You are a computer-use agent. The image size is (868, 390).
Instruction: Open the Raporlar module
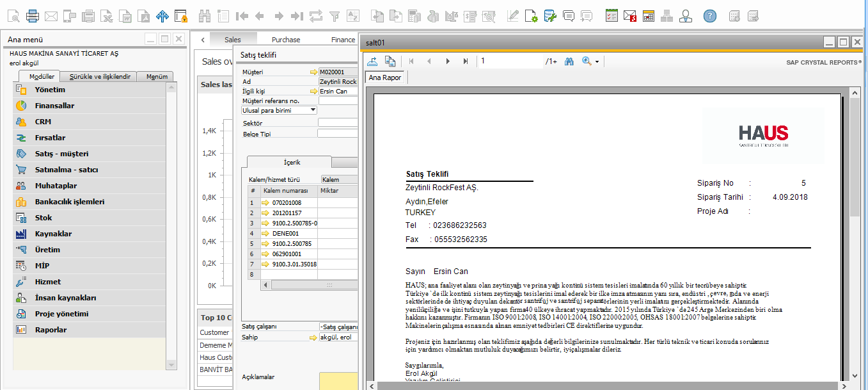click(51, 330)
